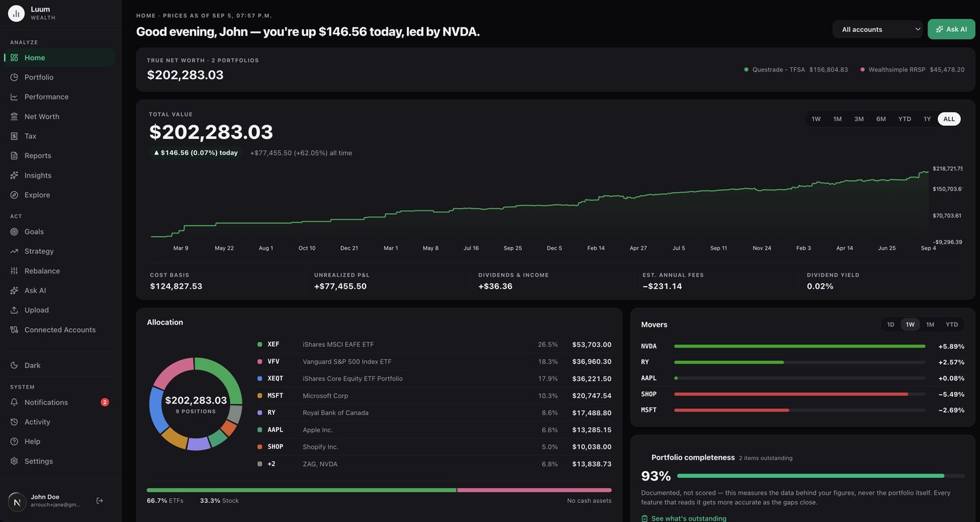Click the total value line chart
Screen dimensions: 980x522
(x=540, y=204)
